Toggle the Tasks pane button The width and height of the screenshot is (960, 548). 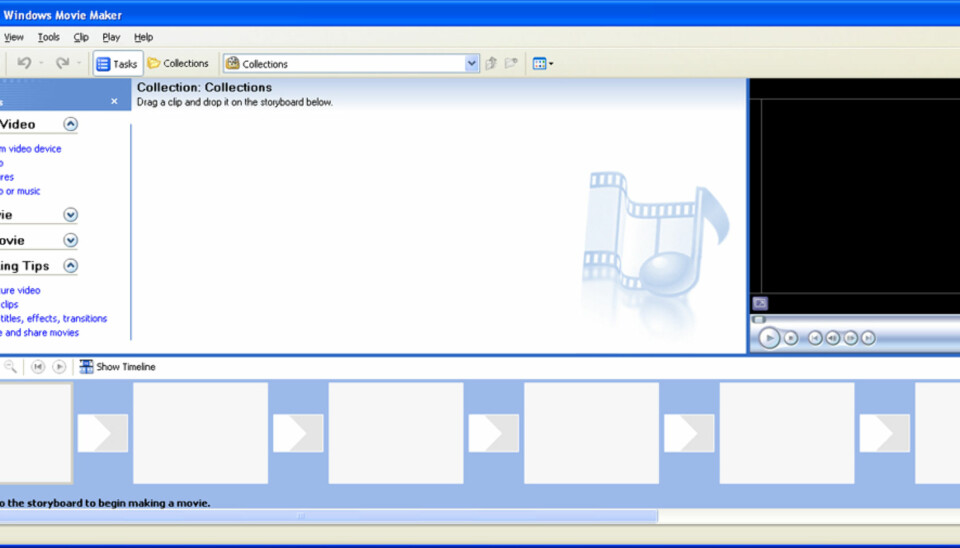pyautogui.click(x=118, y=64)
